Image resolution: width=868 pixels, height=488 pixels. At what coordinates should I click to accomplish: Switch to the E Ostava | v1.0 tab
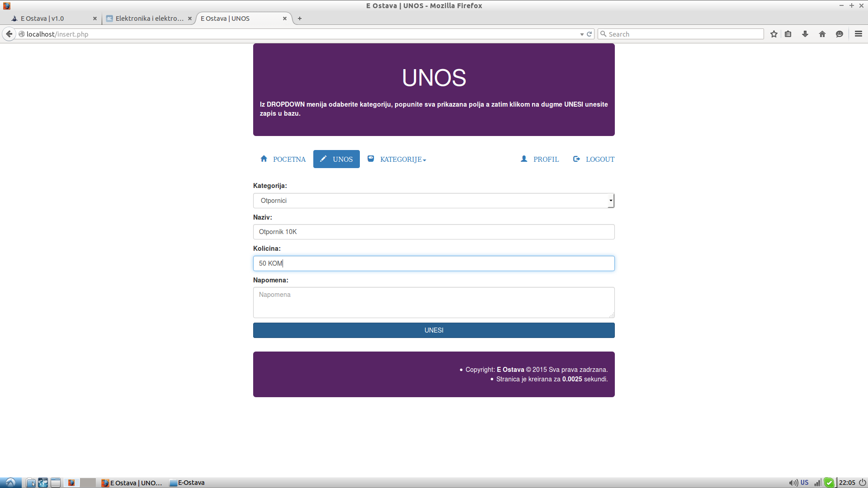coord(50,19)
